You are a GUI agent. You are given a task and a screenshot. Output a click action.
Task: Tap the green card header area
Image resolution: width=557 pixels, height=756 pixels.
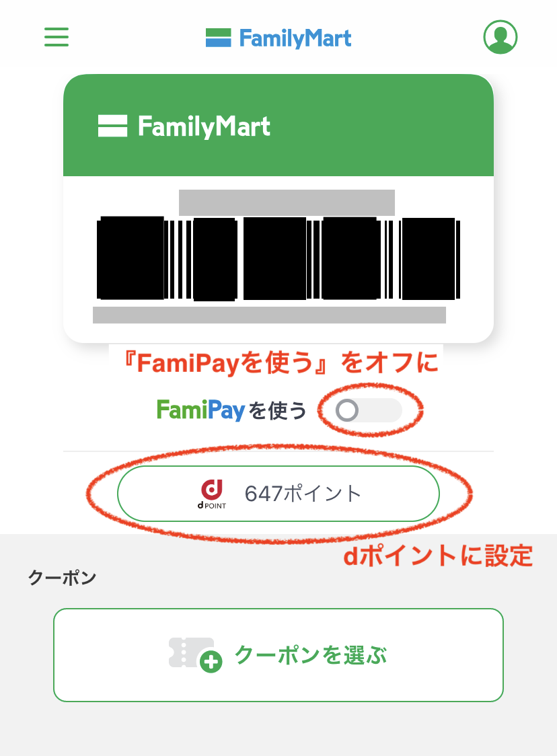coord(278,125)
